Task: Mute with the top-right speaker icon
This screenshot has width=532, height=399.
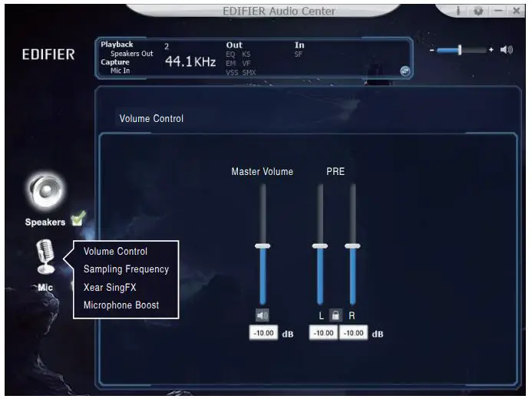Action: [507, 50]
